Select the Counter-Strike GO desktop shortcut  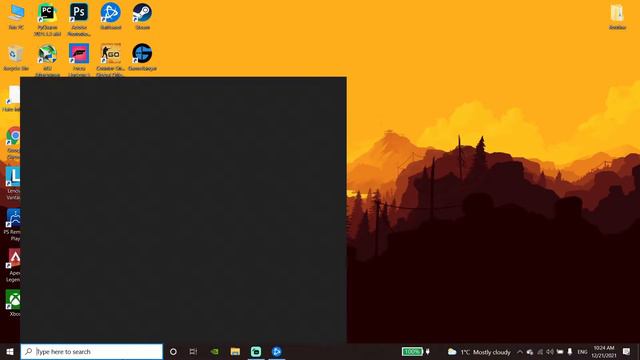(111, 60)
